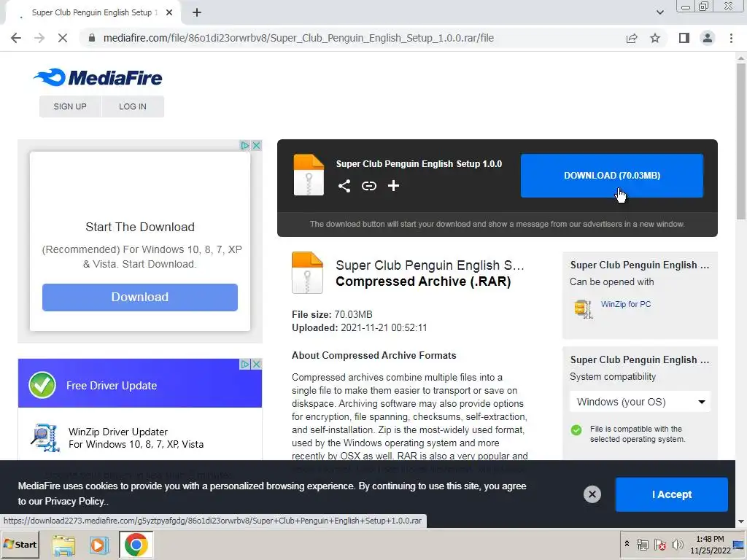The image size is (747, 560).
Task: Close the Start The Download ad
Action: (x=256, y=145)
